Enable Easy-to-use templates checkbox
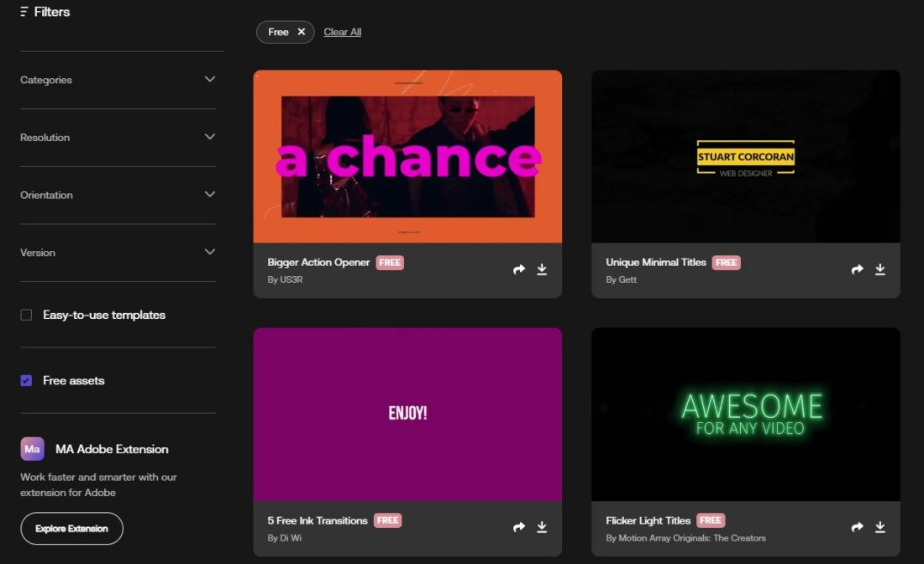The width and height of the screenshot is (924, 564). tap(26, 315)
